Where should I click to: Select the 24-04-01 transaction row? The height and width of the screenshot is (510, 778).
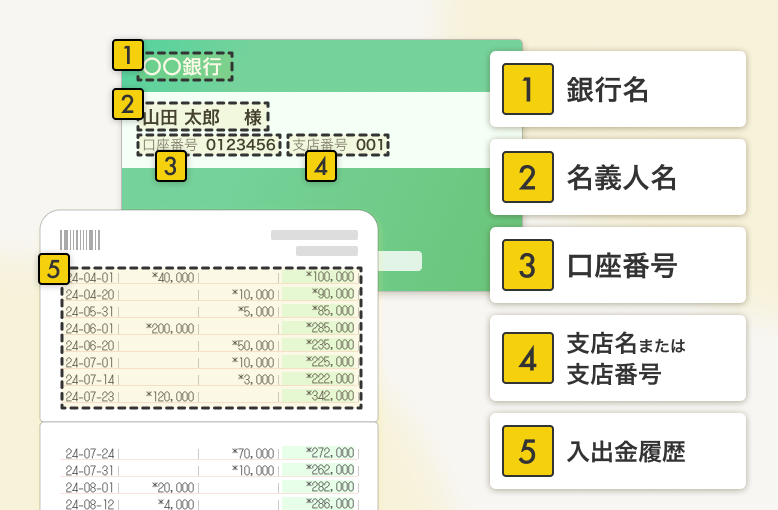tap(210, 277)
